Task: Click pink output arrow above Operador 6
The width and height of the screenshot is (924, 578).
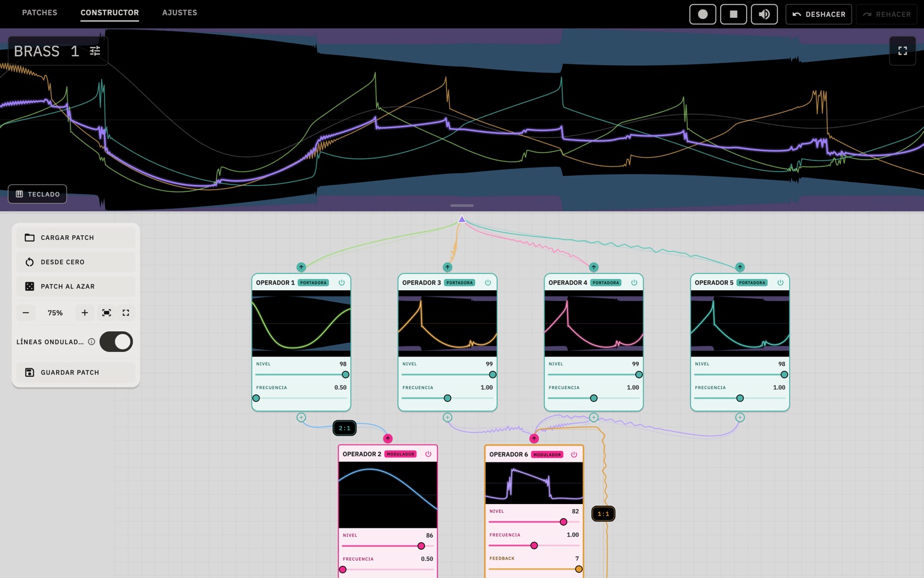Action: [534, 439]
